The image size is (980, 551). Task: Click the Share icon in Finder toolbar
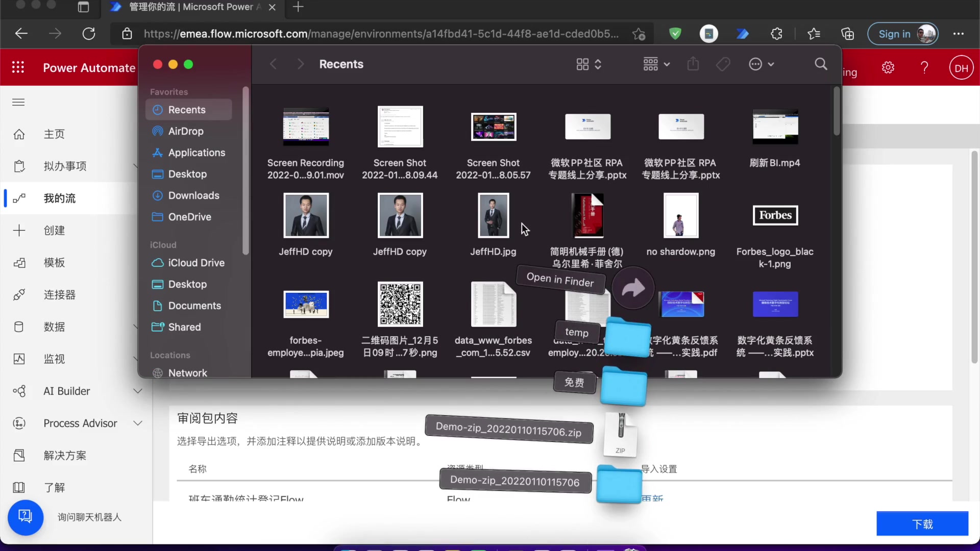click(693, 64)
